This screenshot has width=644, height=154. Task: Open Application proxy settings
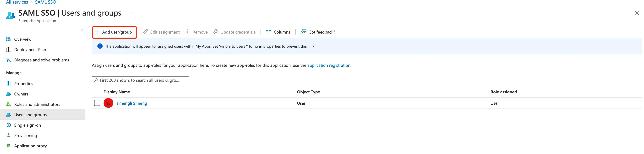[x=30, y=146]
